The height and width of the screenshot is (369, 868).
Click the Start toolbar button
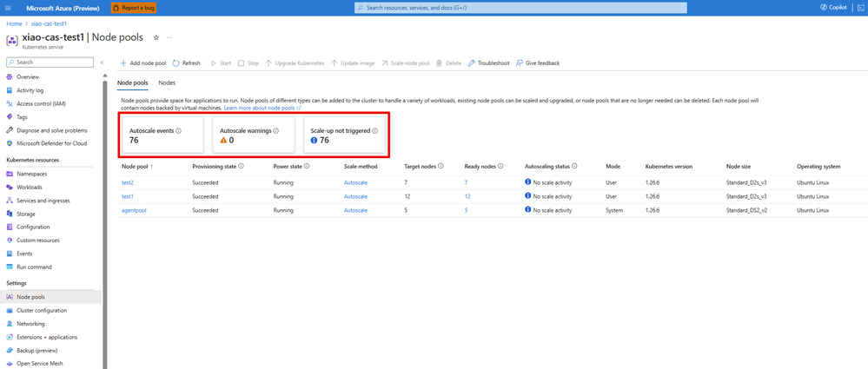(x=221, y=63)
